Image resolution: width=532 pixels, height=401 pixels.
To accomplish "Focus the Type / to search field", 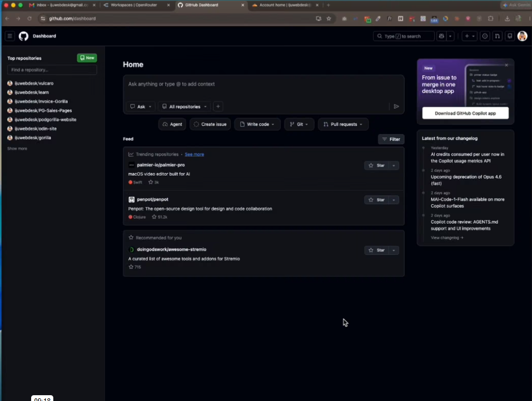I will pyautogui.click(x=404, y=36).
